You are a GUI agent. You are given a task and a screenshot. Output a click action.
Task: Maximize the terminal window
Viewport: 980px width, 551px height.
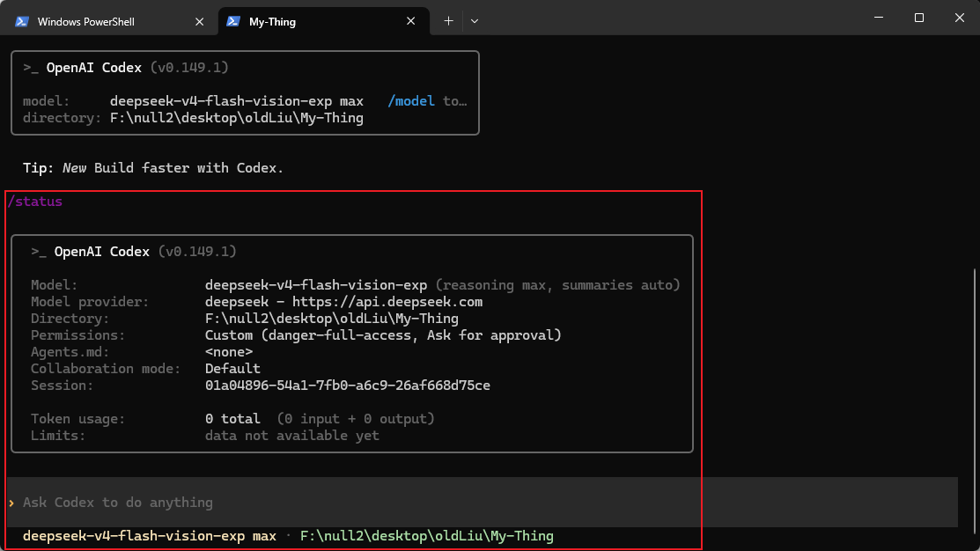[x=918, y=18]
